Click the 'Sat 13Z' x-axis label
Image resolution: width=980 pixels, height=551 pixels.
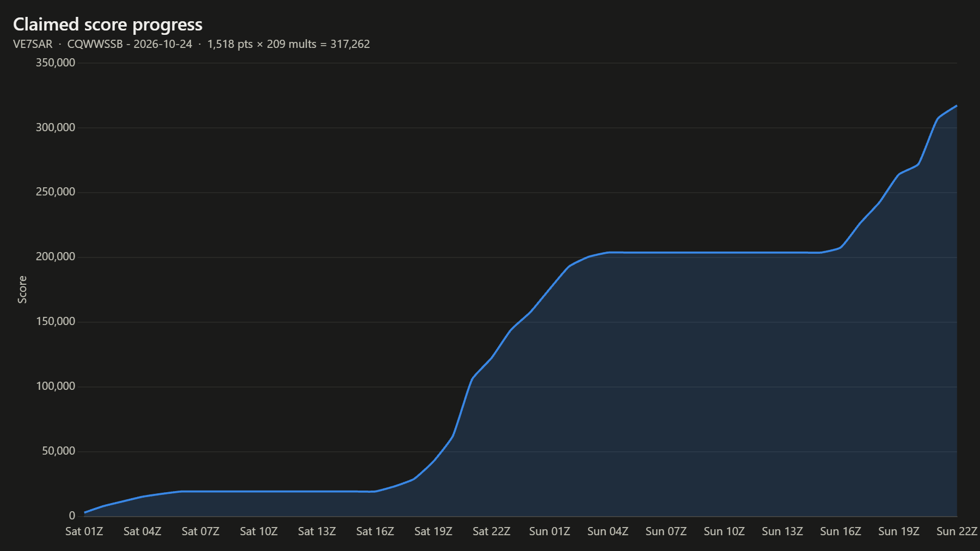[x=317, y=531]
